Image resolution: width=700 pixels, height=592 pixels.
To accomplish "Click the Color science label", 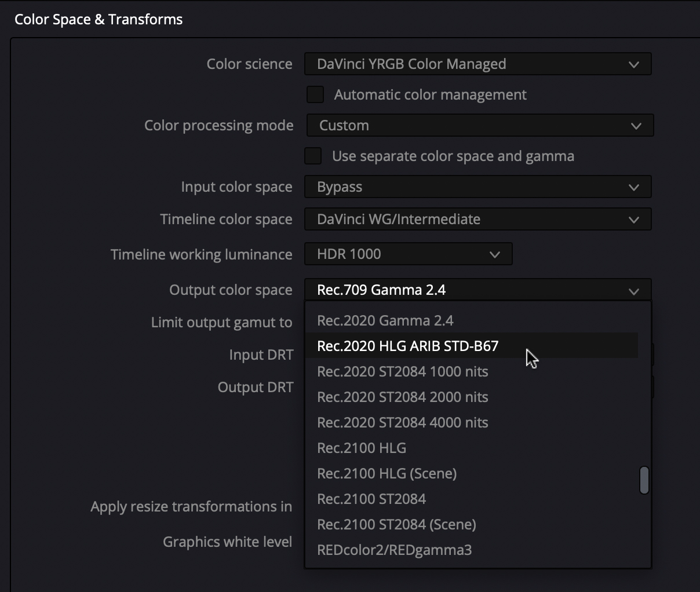I will click(249, 64).
